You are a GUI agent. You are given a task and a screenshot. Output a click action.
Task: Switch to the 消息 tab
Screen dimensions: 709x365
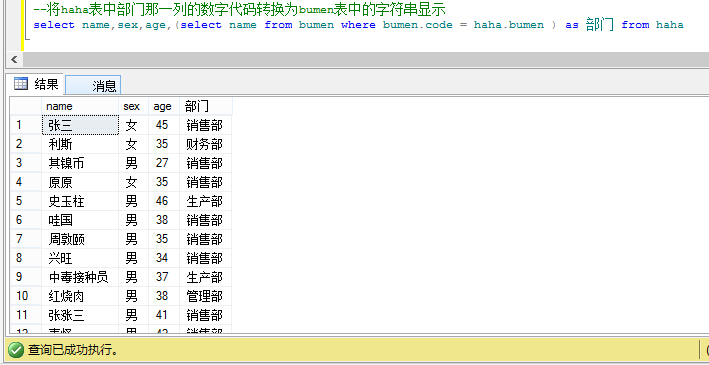93,85
